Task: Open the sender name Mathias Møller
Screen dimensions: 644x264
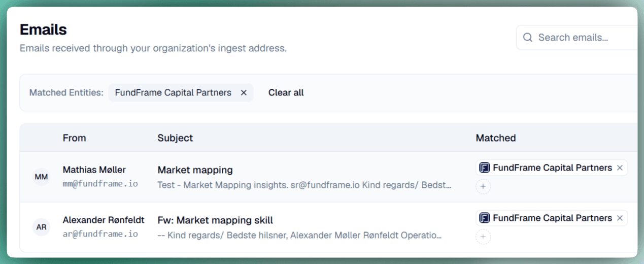Action: point(94,170)
